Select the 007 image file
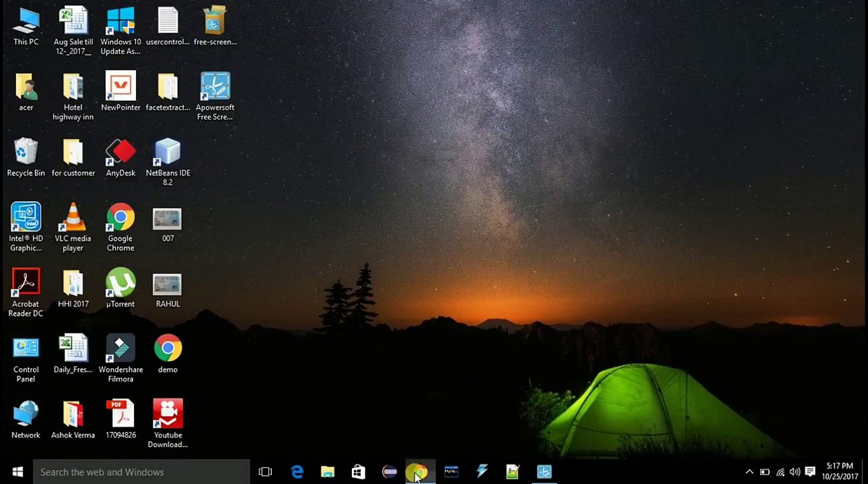 [168, 223]
